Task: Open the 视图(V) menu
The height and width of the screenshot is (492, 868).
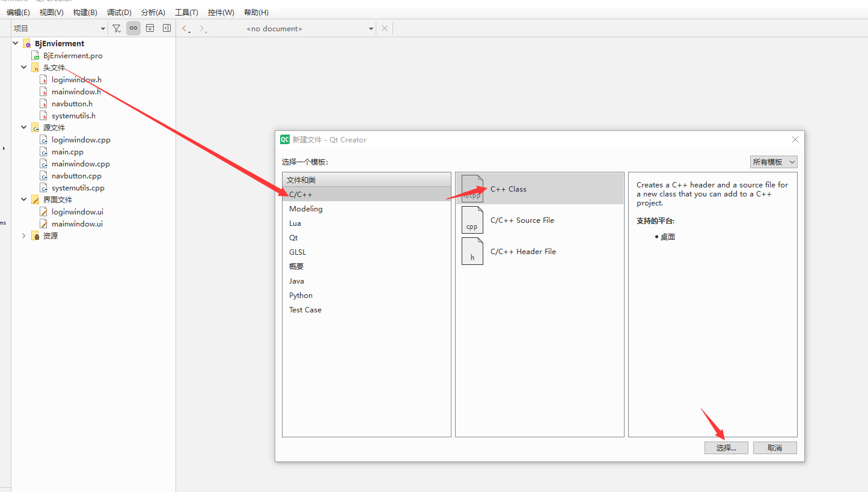Action: pos(51,12)
